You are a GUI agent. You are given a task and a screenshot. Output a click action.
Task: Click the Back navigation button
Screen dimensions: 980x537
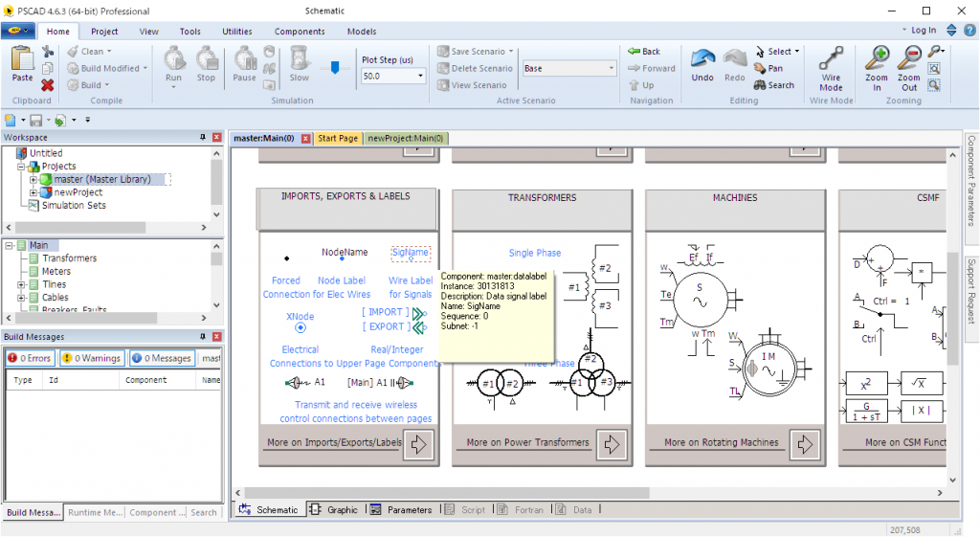coord(644,52)
